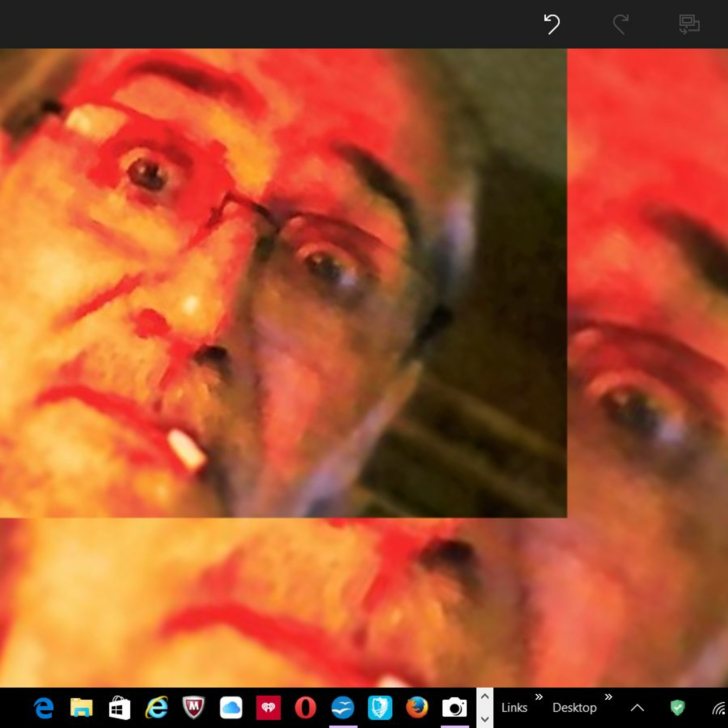Click the inset photo in editor

coord(283,283)
